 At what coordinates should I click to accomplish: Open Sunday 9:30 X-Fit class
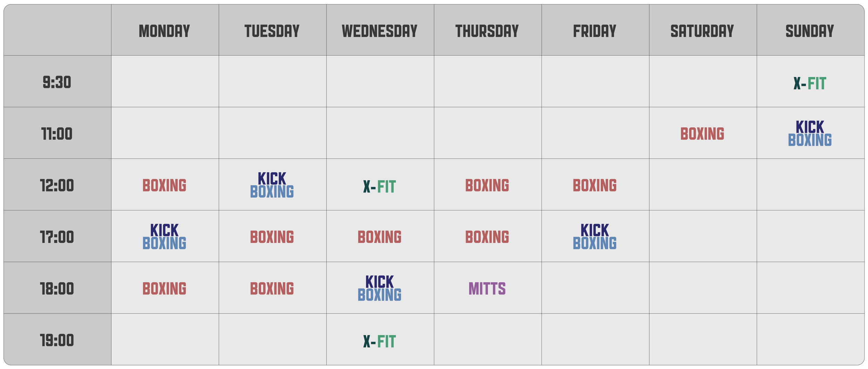pos(810,84)
